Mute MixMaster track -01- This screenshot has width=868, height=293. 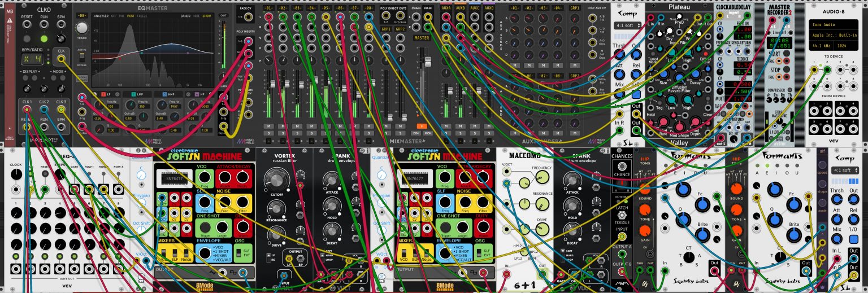[x=267, y=126]
